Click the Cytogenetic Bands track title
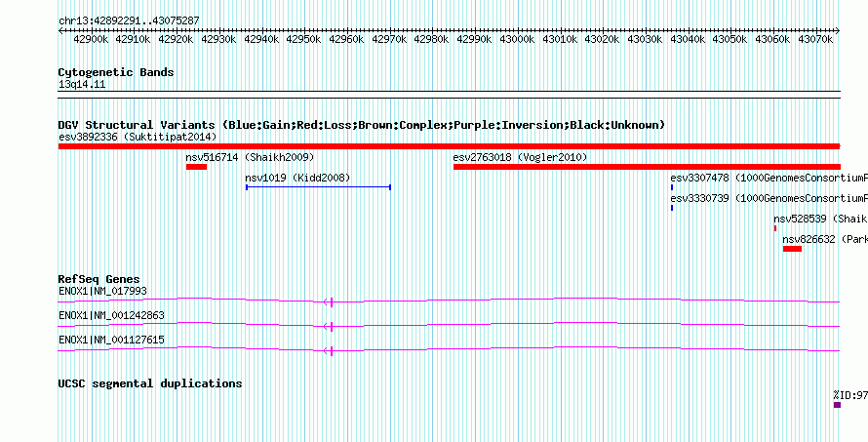 point(116,72)
